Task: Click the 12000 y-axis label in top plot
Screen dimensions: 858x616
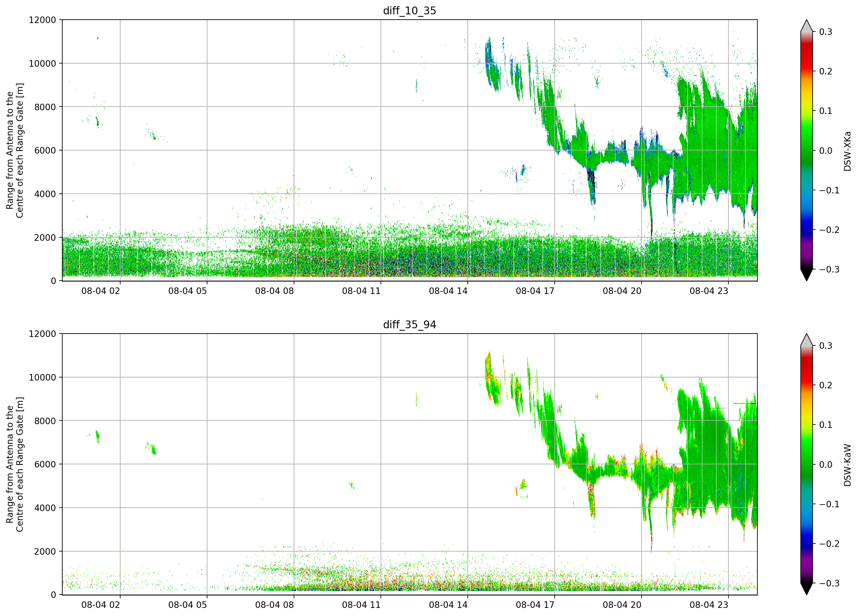Action: (42, 20)
